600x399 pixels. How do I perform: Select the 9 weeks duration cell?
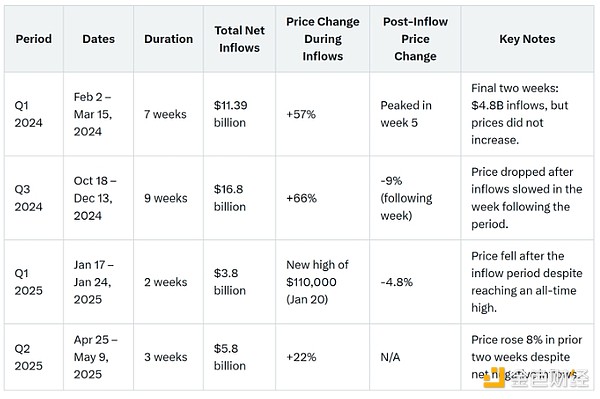(x=166, y=198)
